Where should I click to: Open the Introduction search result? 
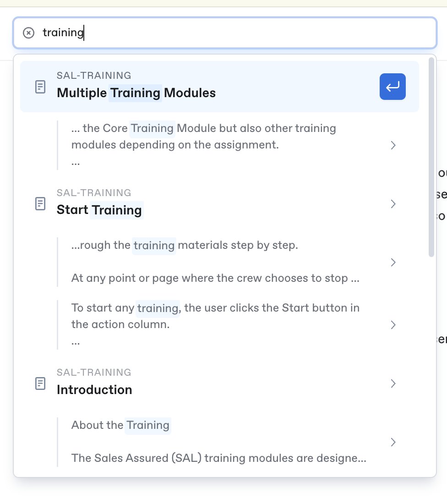pos(219,383)
